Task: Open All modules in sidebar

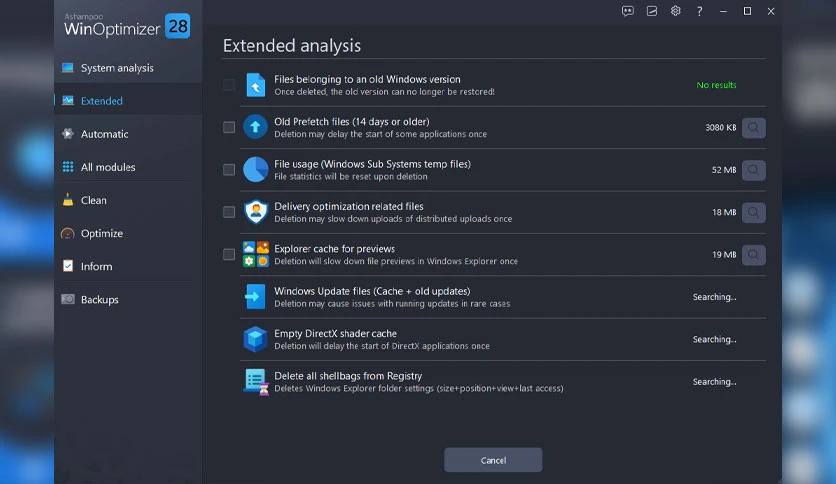Action: pos(128,167)
